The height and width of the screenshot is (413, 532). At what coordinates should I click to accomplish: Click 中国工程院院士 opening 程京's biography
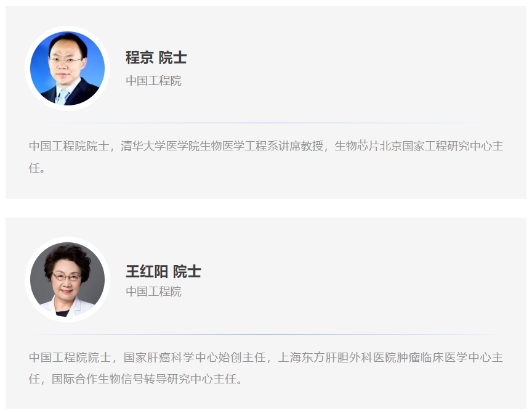69,146
